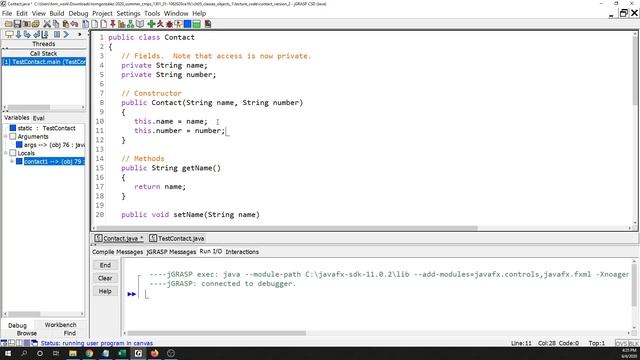Click the Chrome icon in the taskbar
Screen dimensions: 640x360
point(89,353)
